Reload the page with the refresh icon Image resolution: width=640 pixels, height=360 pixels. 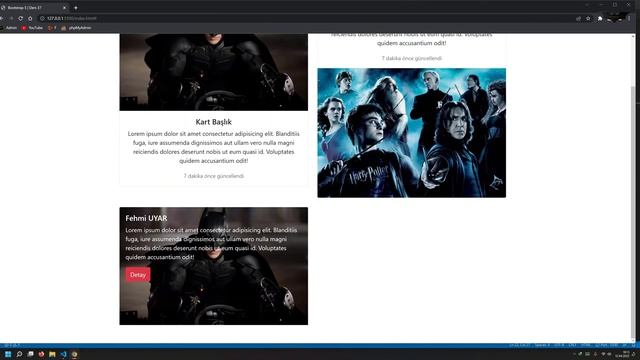click(20, 18)
